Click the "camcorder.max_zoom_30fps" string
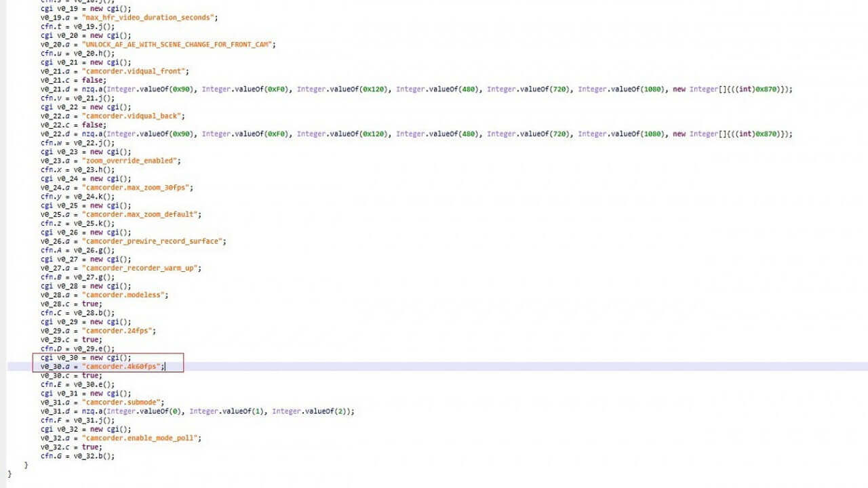Viewport: 868px width, 488px height. 137,188
